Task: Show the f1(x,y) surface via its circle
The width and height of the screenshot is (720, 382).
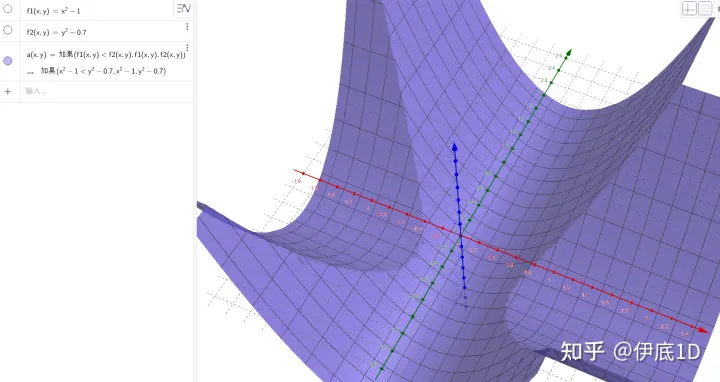Action: (x=8, y=9)
